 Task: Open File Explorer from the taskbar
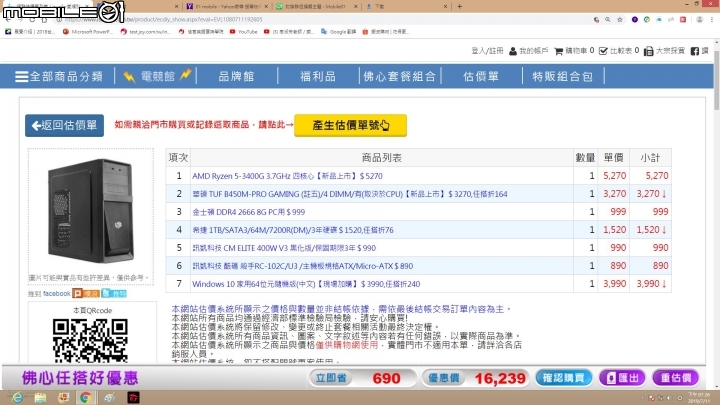[x=40, y=398]
